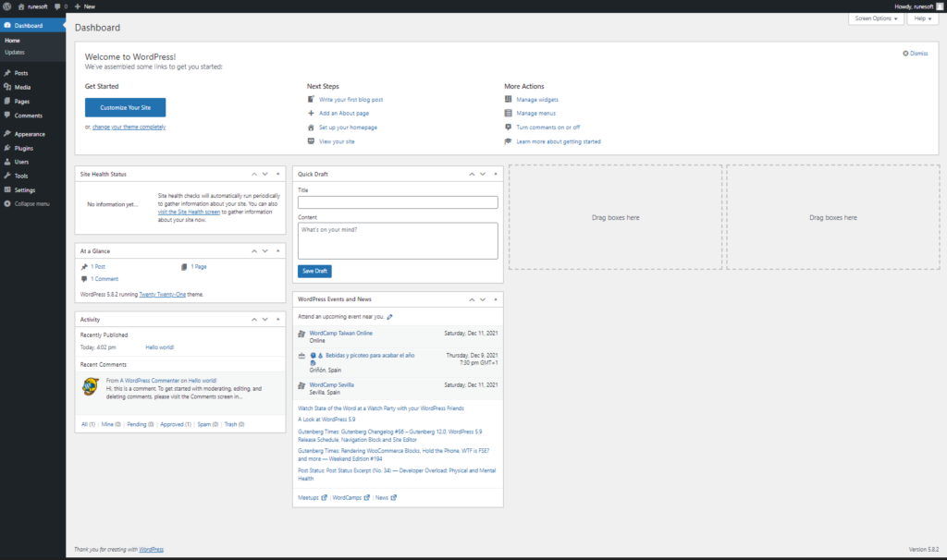Click into the Quick Draft Title field
This screenshot has width=947, height=560.
398,202
